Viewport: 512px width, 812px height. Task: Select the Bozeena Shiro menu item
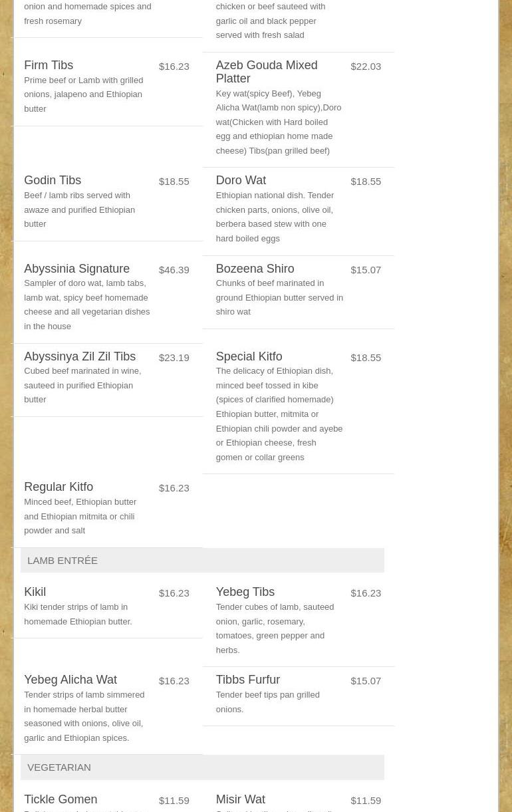[255, 269]
